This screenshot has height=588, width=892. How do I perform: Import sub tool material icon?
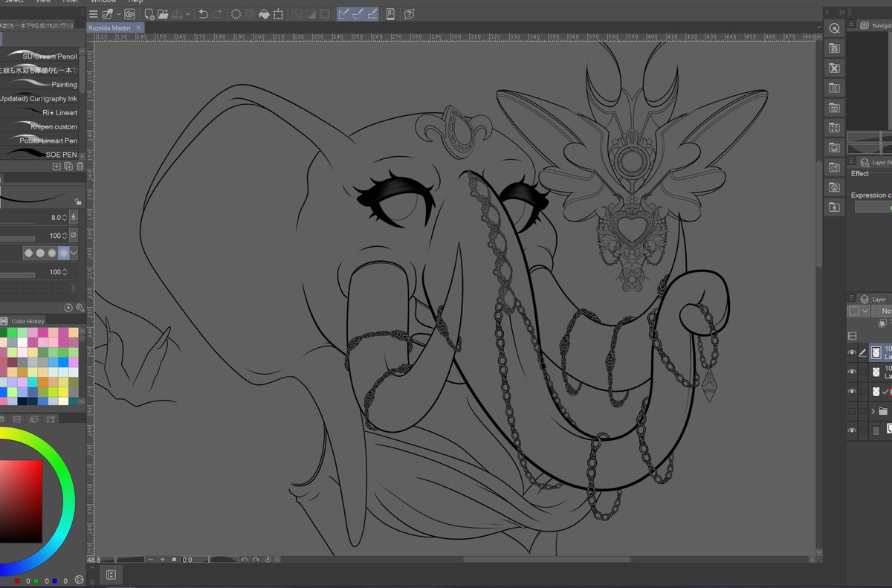tap(56, 166)
